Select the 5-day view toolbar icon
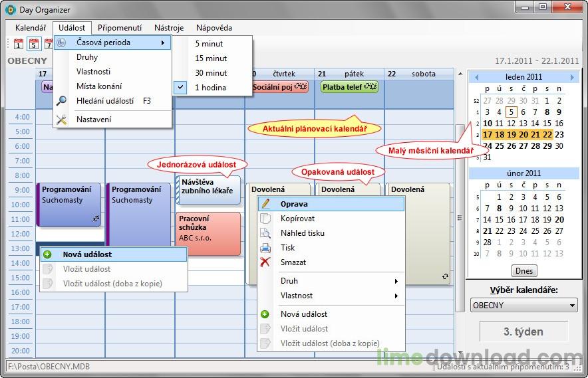Screen dimensions: 588x378 coord(34,45)
